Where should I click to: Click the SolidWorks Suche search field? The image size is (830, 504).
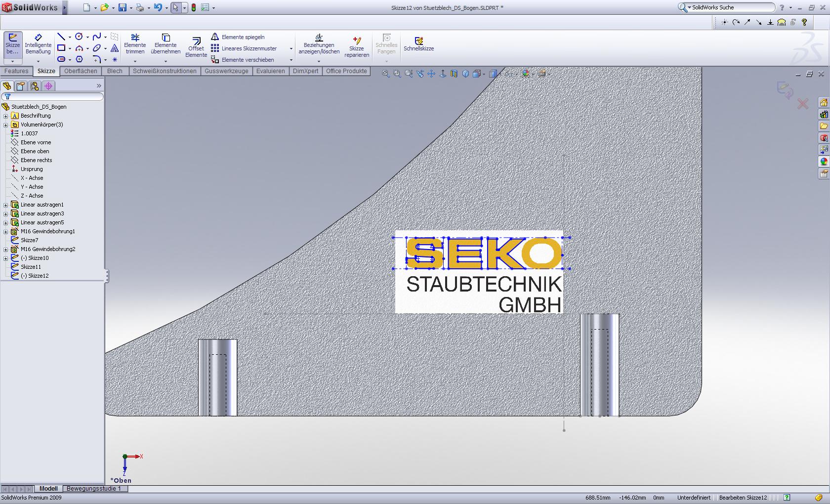pyautogui.click(x=731, y=7)
